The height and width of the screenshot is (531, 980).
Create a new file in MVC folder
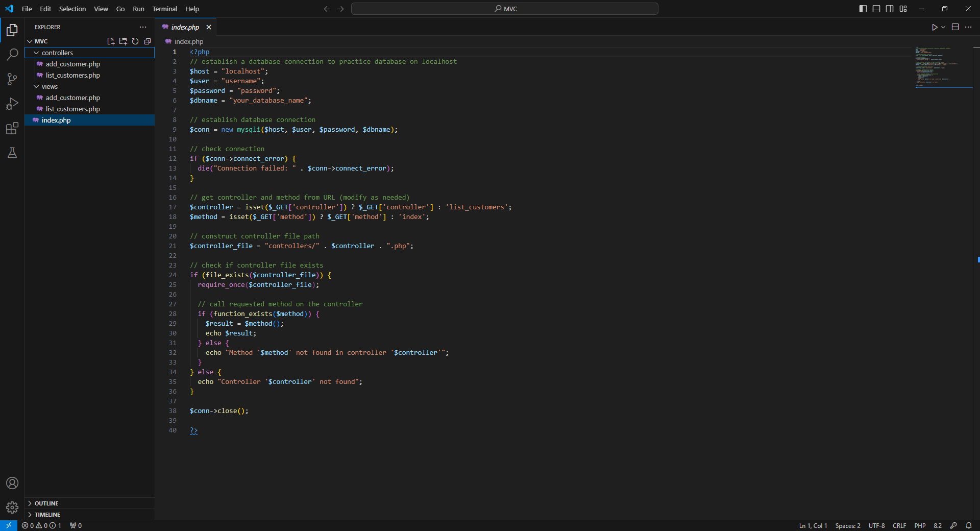(x=111, y=41)
